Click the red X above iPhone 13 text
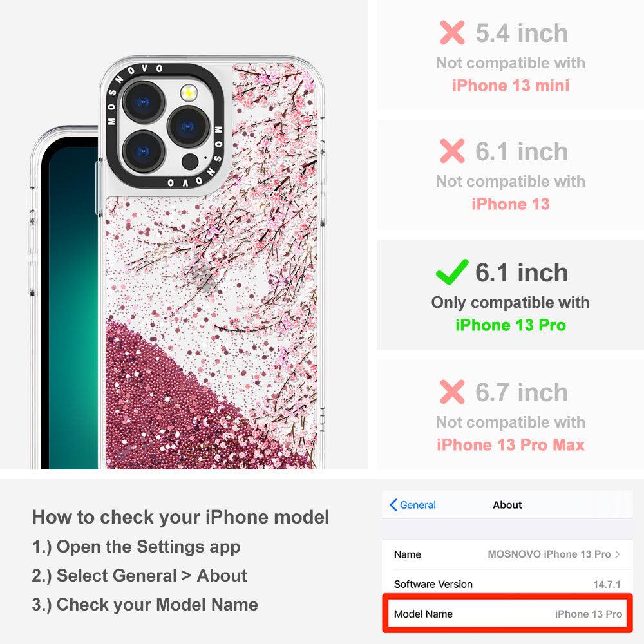644x644 pixels. pos(452,151)
